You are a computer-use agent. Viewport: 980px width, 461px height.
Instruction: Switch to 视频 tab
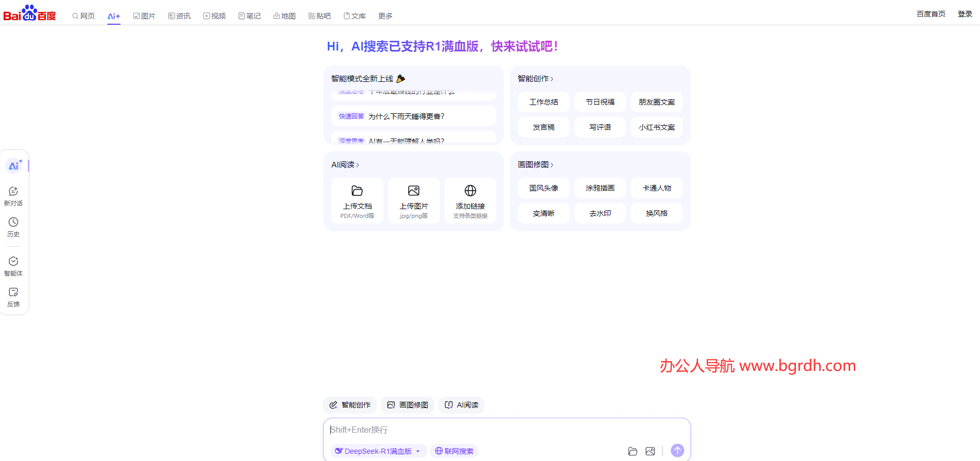pos(214,16)
